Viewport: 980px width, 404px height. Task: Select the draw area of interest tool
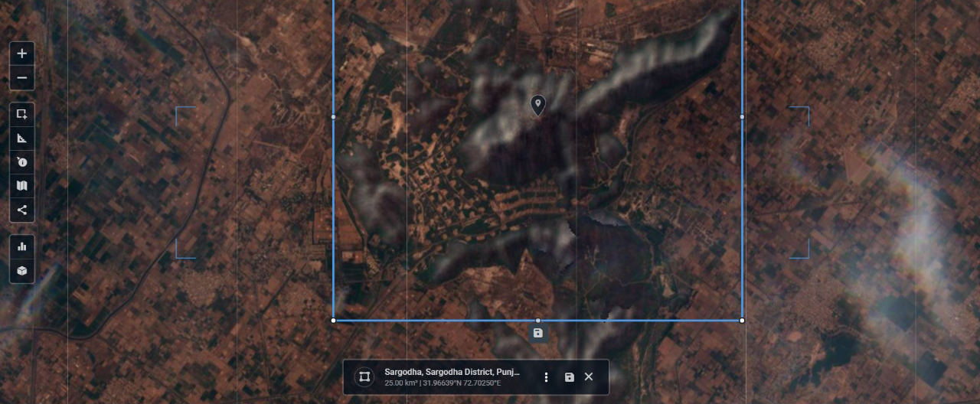(x=21, y=114)
